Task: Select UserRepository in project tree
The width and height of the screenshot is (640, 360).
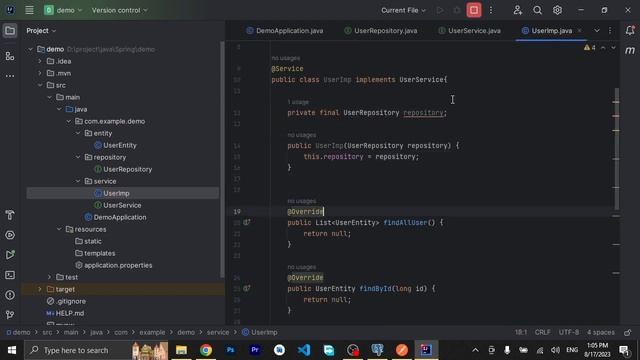Action: point(127,169)
